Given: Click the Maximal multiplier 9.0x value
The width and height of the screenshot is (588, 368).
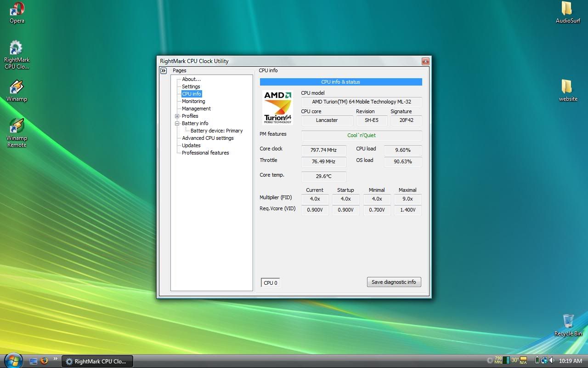Looking at the screenshot, I should 407,199.
